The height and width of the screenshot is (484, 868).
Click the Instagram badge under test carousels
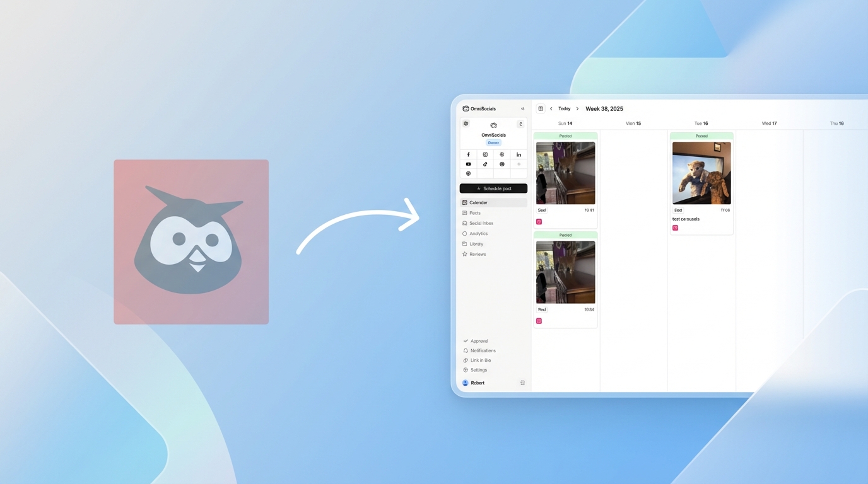pos(675,228)
